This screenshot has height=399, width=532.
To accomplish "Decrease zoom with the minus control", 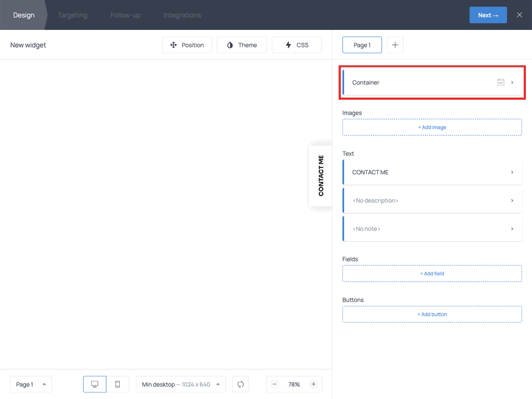I will pos(274,384).
